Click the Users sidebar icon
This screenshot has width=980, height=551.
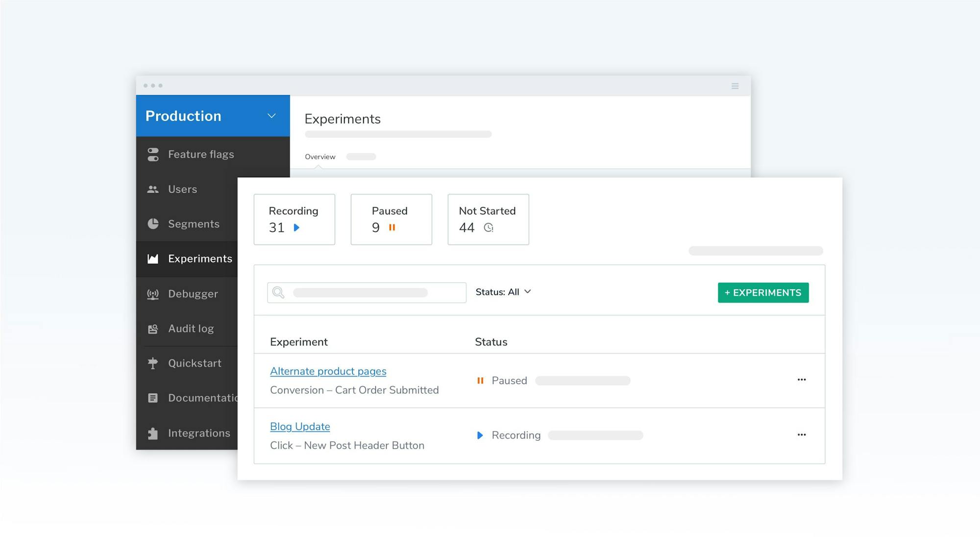(152, 189)
